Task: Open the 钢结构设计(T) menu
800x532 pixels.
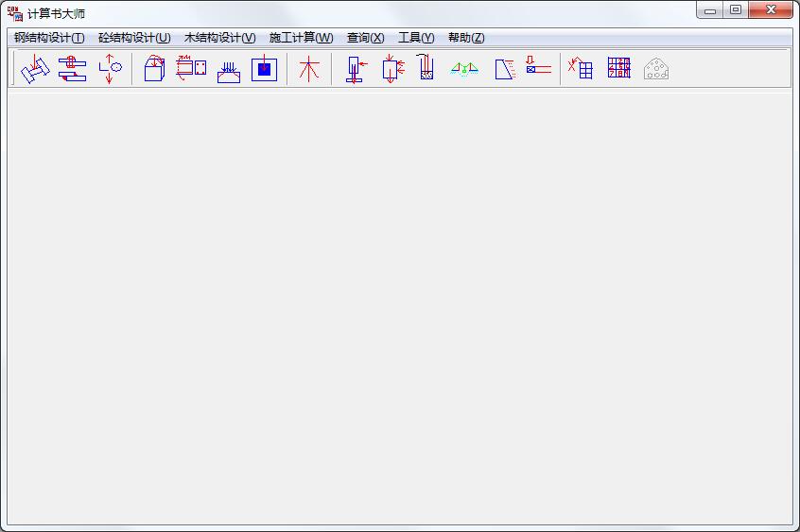Action: (49, 38)
